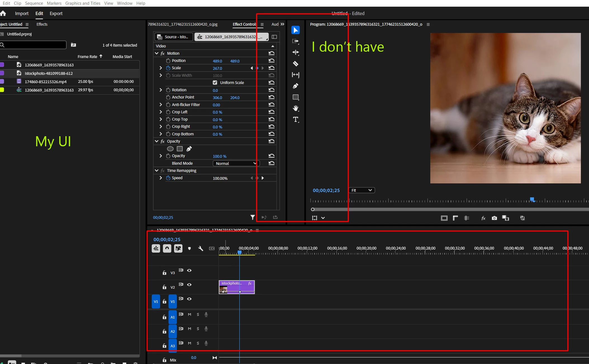
Task: Toggle Snap in Timeline magnet button
Action: click(x=167, y=248)
